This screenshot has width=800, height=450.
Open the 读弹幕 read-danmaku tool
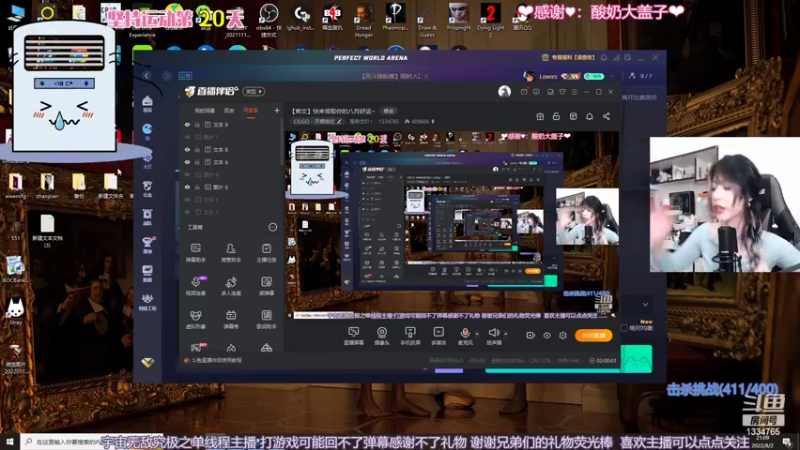(x=266, y=286)
